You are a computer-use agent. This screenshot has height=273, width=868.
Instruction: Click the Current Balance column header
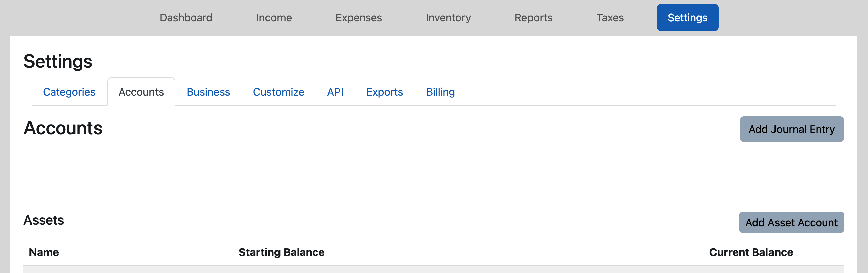pyautogui.click(x=750, y=252)
